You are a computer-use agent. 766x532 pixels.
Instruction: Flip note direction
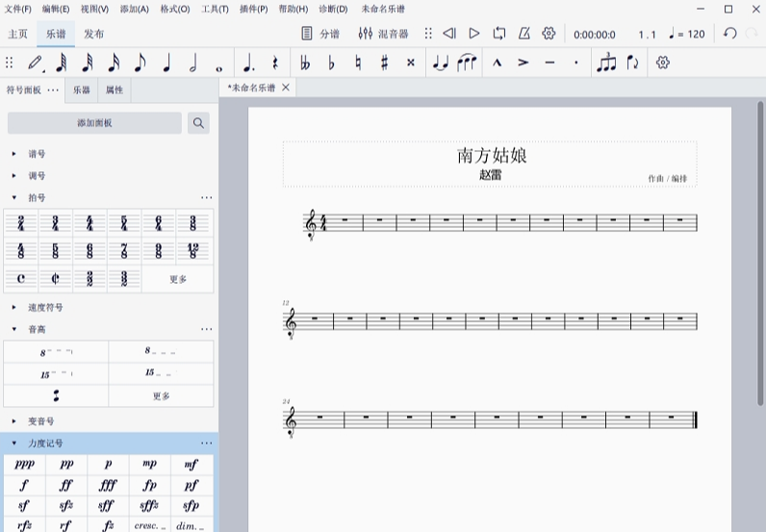[x=632, y=63]
